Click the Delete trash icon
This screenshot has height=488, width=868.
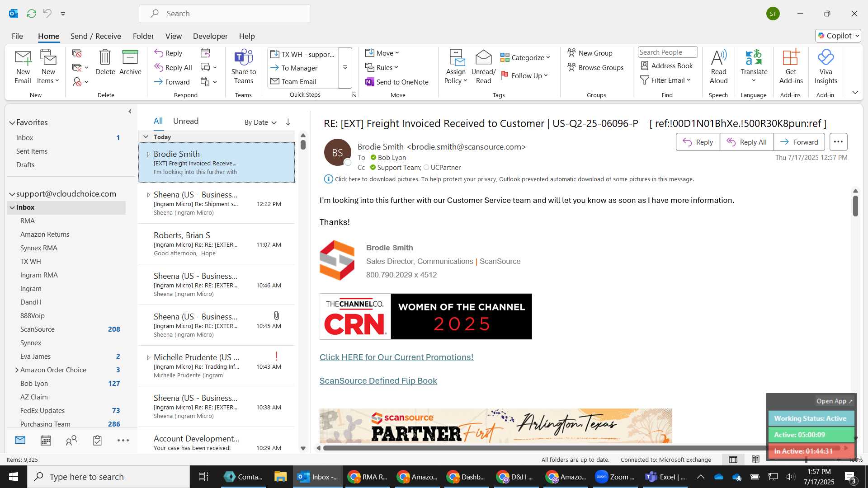click(x=105, y=62)
